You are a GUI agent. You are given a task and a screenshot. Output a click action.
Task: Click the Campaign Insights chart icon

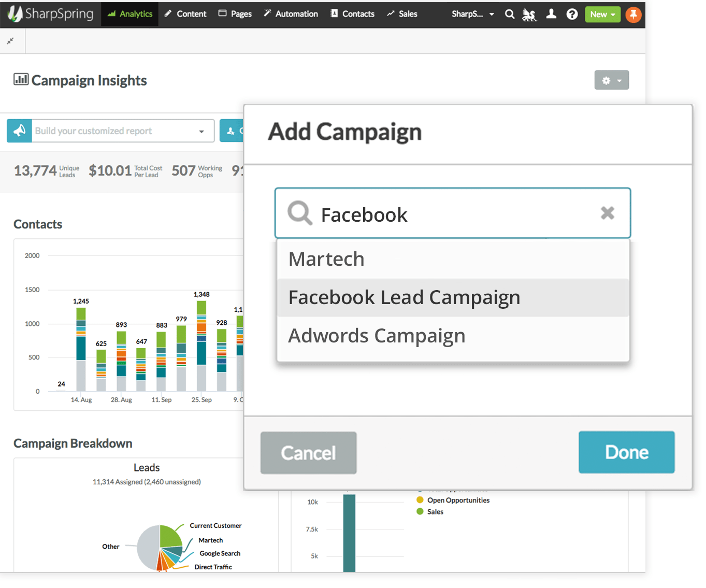[21, 79]
